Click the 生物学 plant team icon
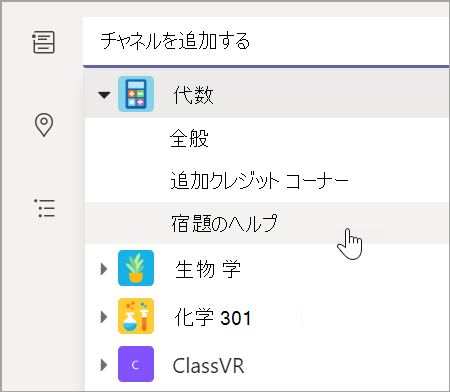 coord(136,268)
